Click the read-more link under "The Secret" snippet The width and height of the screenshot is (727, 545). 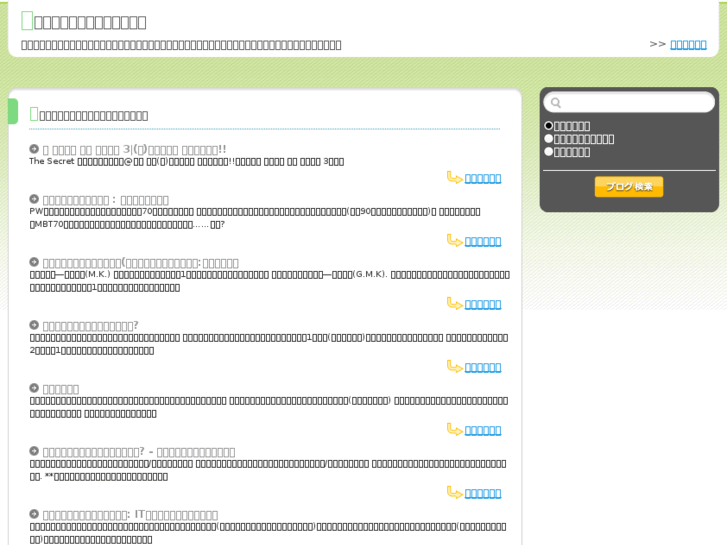pyautogui.click(x=483, y=179)
